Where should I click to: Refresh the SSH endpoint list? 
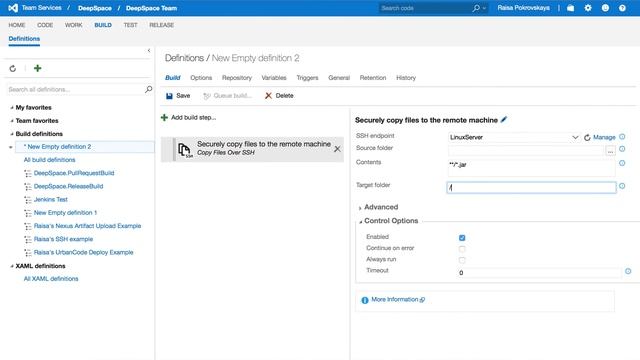click(x=587, y=138)
